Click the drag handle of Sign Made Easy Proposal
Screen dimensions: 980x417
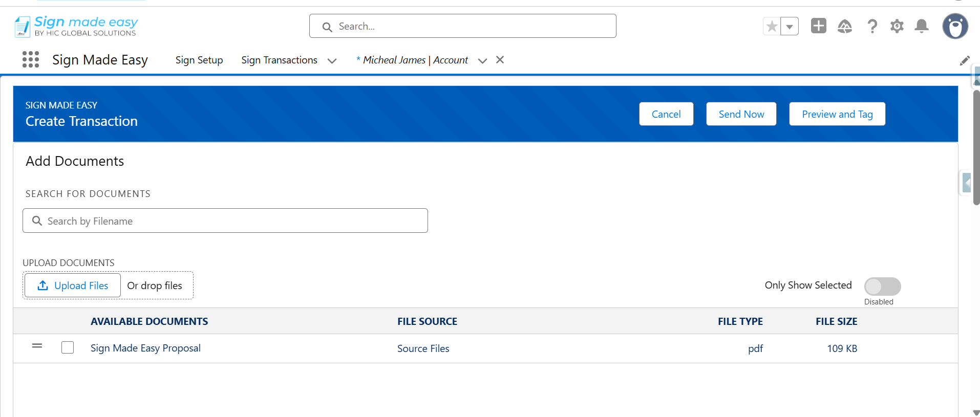pos(37,346)
